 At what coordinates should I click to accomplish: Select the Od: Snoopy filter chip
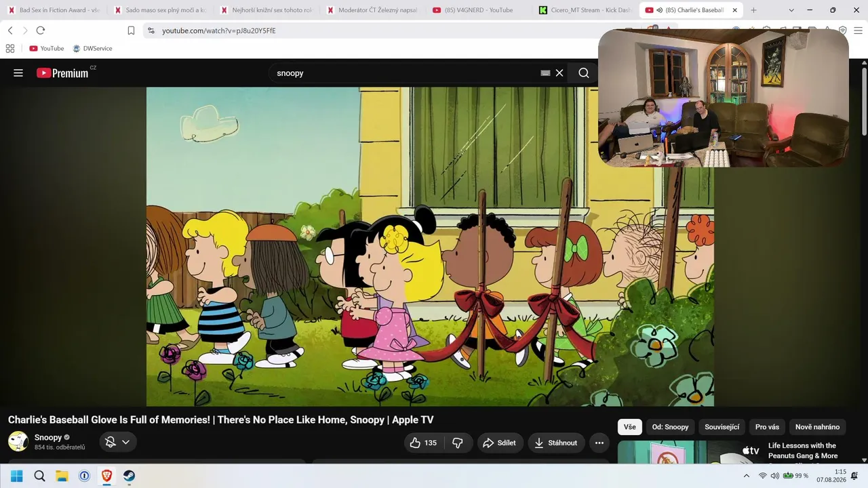tap(670, 427)
